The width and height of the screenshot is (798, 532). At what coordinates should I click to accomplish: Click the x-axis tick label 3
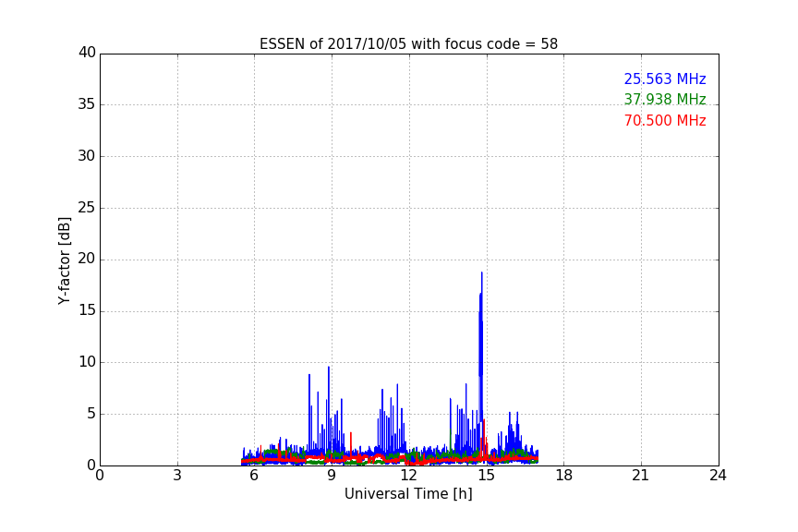(177, 476)
